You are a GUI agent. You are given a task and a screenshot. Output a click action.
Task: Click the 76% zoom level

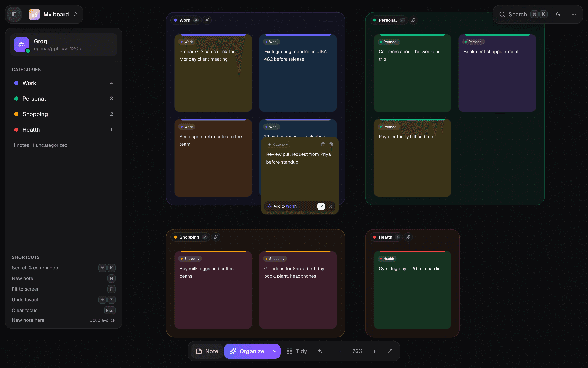pyautogui.click(x=357, y=351)
